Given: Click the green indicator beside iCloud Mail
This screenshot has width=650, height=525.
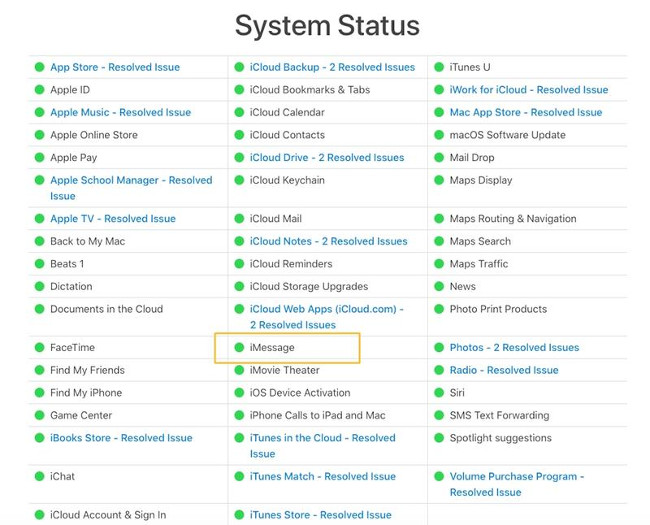Looking at the screenshot, I should click(x=240, y=219).
